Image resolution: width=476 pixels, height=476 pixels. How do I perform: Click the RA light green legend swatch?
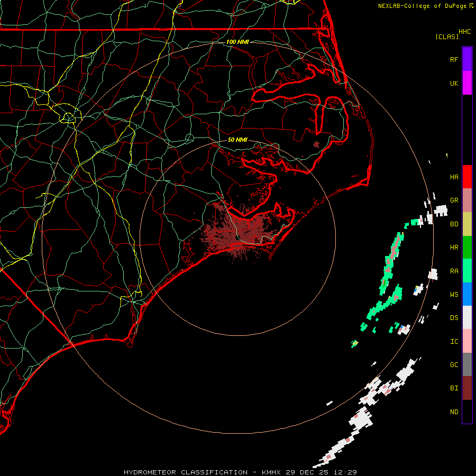click(467, 271)
